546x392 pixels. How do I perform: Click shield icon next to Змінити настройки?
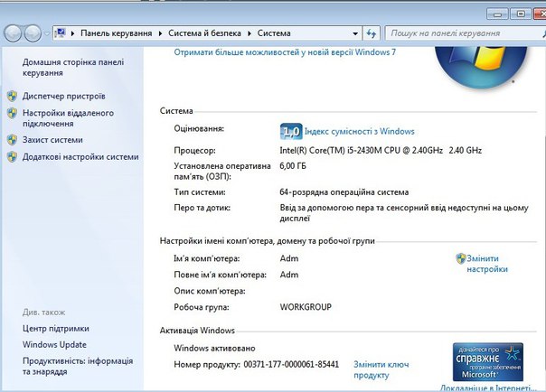[461, 258]
